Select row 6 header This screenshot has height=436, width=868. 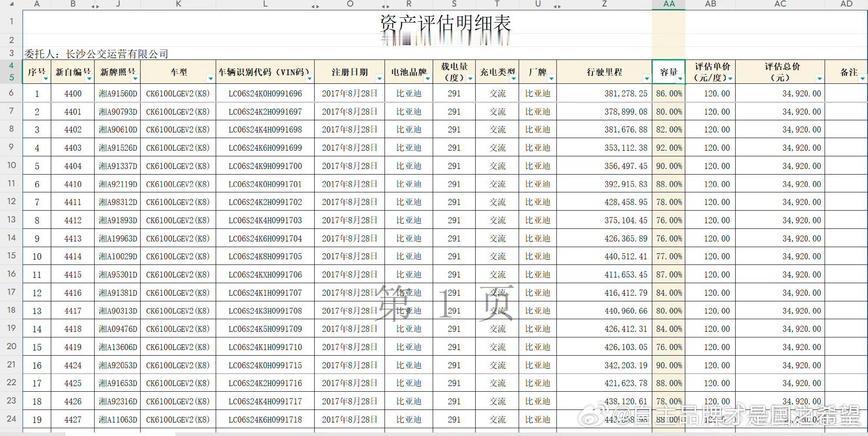point(11,93)
